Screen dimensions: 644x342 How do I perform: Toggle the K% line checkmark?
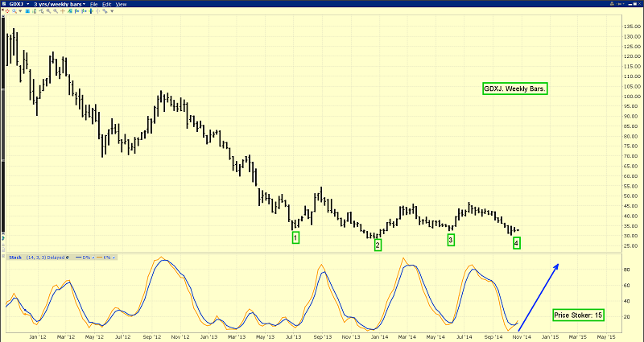[x=113, y=258]
